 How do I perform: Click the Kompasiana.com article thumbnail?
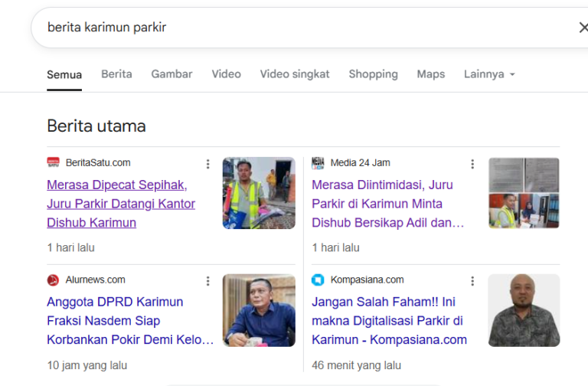[x=524, y=310]
